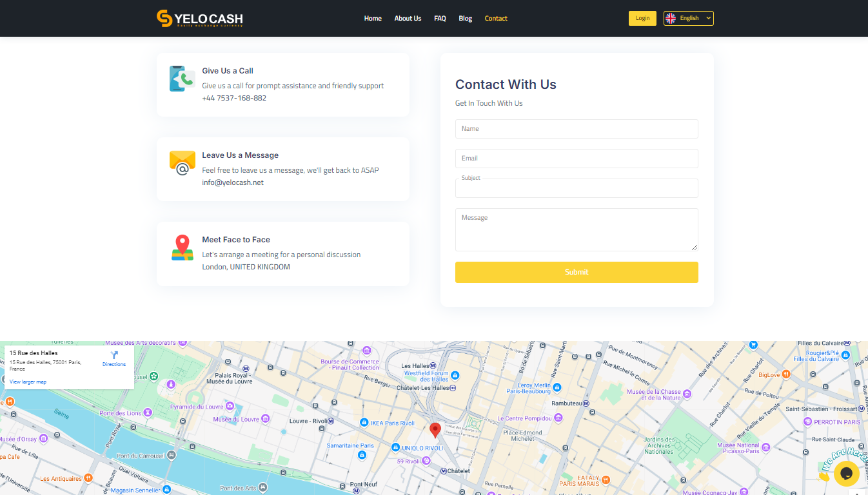The image size is (868, 495).
Task: Click the Contact With Us heading
Action: tap(506, 84)
